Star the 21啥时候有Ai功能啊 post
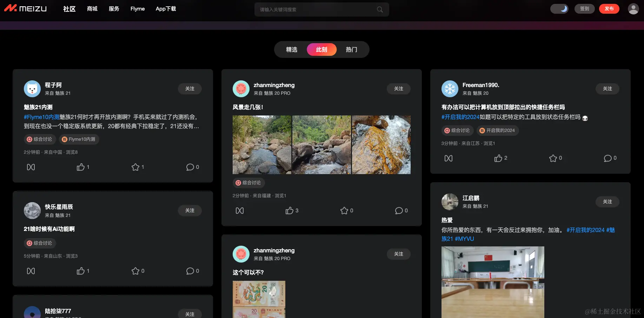644x318 pixels. point(138,271)
